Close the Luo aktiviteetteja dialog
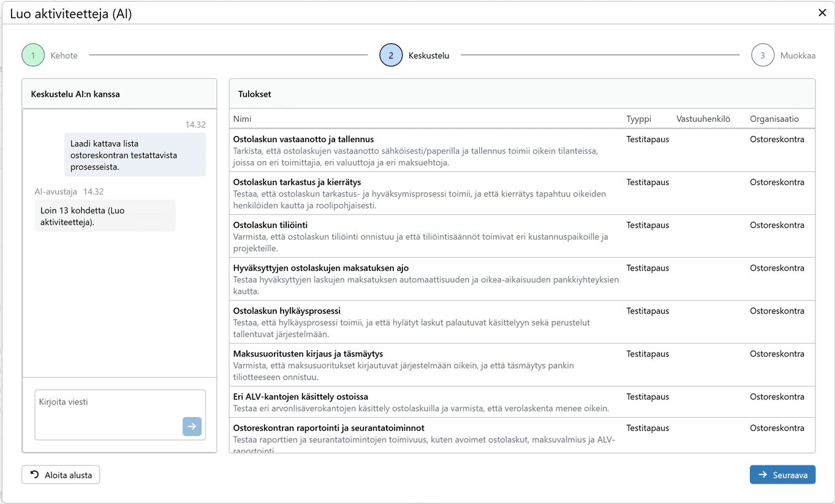This screenshot has width=835, height=504. [822, 13]
